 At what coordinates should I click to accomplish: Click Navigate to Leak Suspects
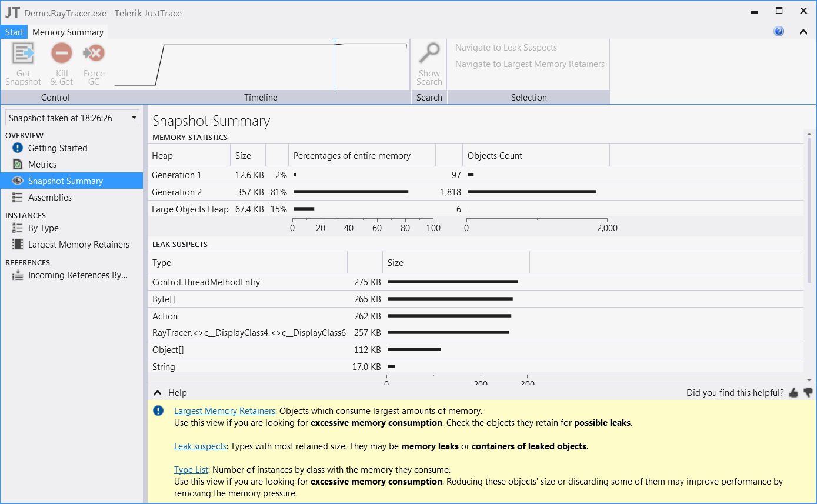506,48
